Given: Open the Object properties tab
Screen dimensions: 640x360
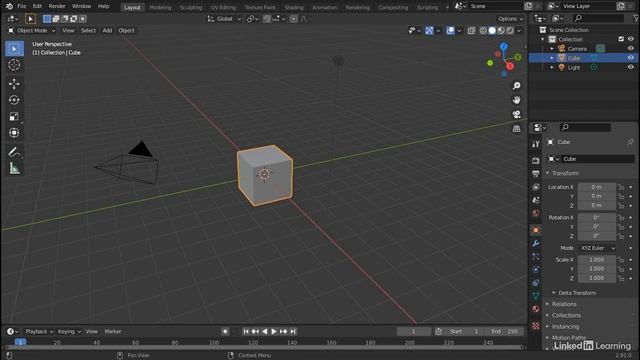Looking at the screenshot, I should pos(536,230).
